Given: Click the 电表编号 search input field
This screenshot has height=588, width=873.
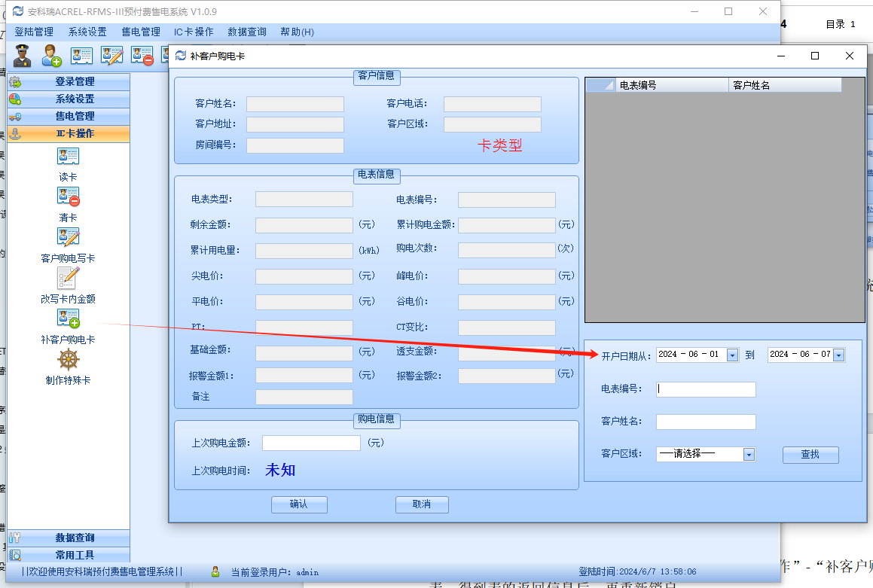Looking at the screenshot, I should tap(705, 389).
